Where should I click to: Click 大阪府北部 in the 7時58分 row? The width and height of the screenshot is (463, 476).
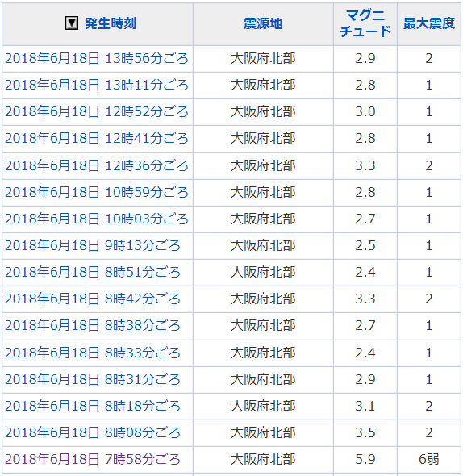coord(263,460)
